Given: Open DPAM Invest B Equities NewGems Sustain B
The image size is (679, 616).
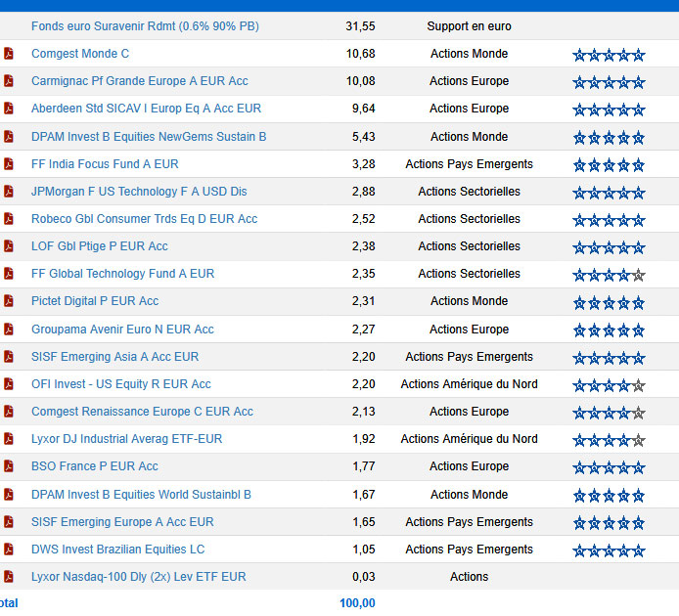Looking at the screenshot, I should point(149,136).
